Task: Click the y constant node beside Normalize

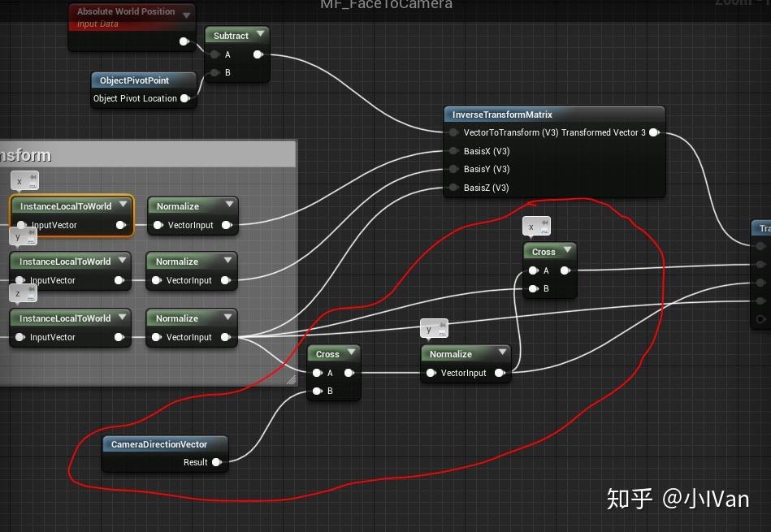Action: click(x=435, y=328)
